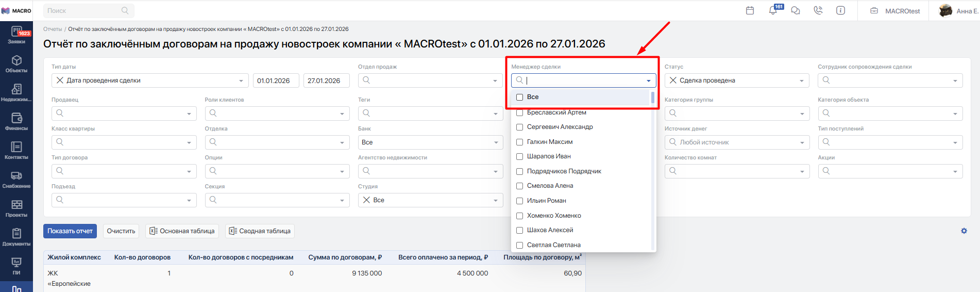Open the calendar icon in top bar

(750, 10)
